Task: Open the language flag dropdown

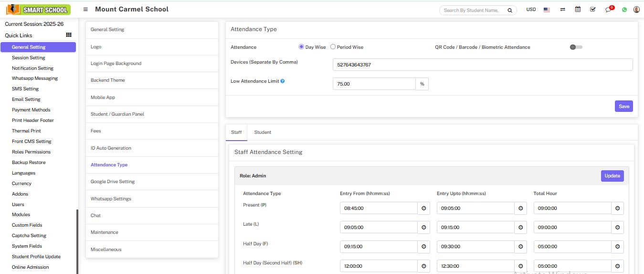Action: [x=547, y=10]
